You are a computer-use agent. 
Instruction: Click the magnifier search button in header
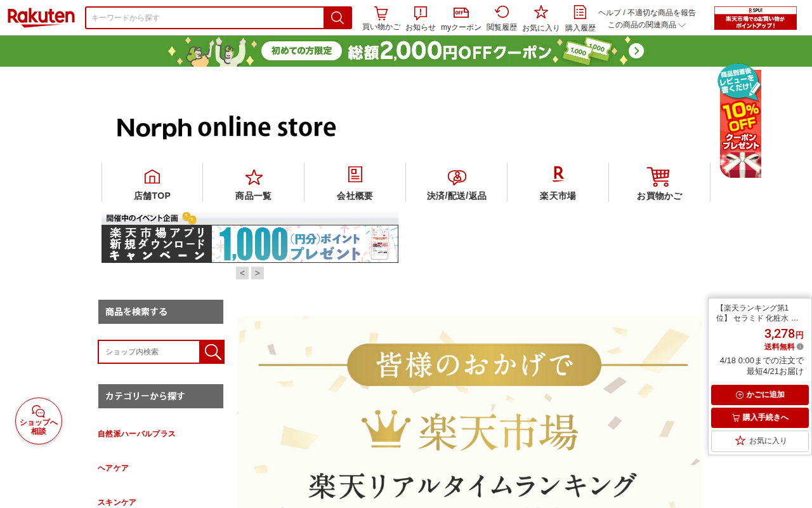point(337,18)
